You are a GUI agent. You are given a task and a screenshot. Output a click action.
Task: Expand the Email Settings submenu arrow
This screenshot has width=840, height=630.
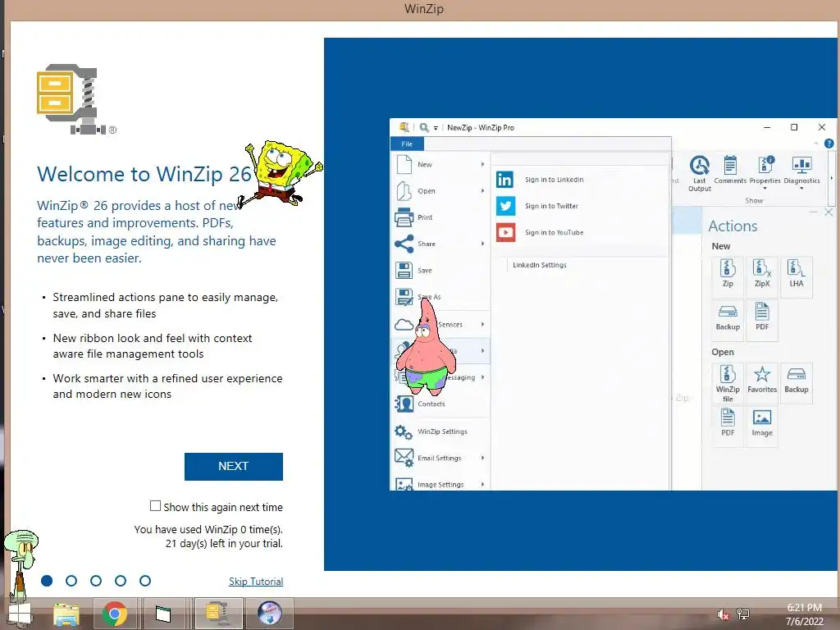(482, 458)
